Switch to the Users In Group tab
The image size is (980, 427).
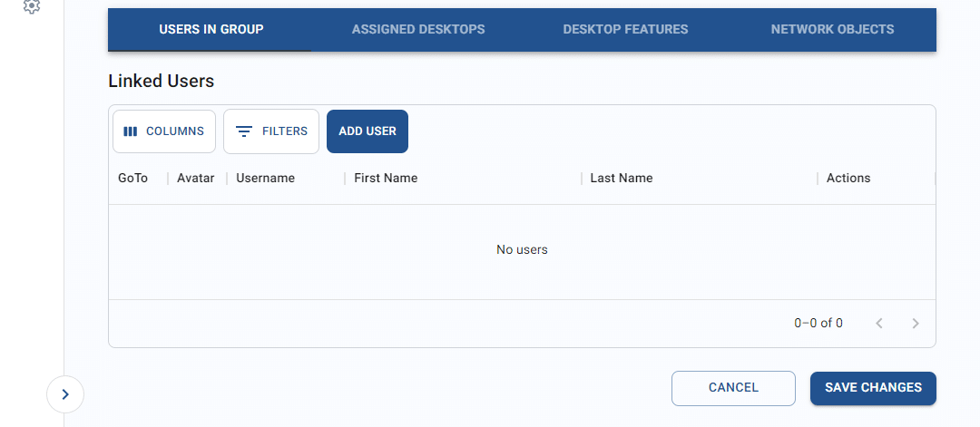click(211, 29)
